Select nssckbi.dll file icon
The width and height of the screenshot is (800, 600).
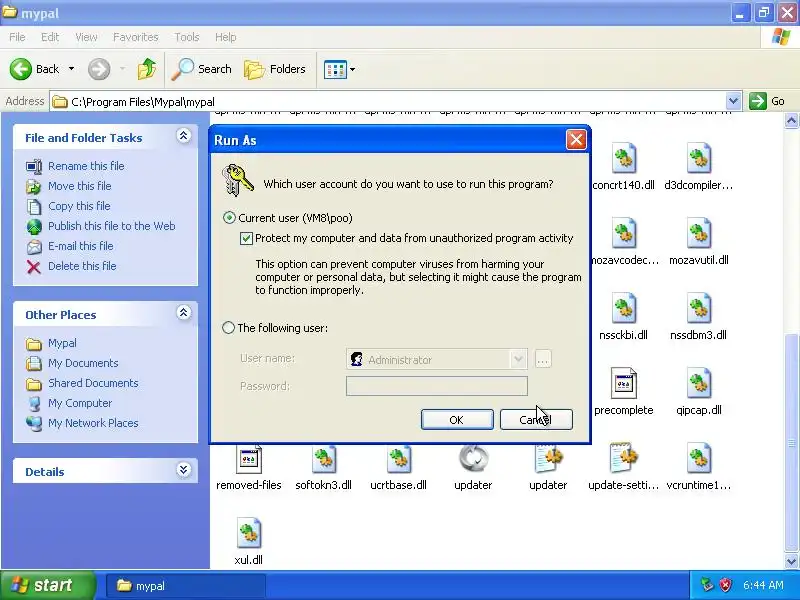click(x=623, y=308)
